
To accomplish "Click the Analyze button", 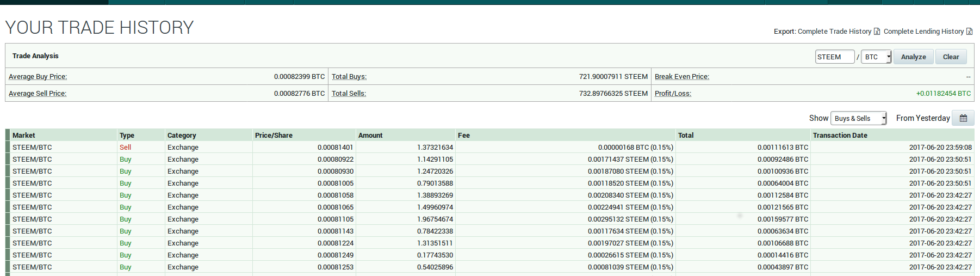I will coord(913,57).
